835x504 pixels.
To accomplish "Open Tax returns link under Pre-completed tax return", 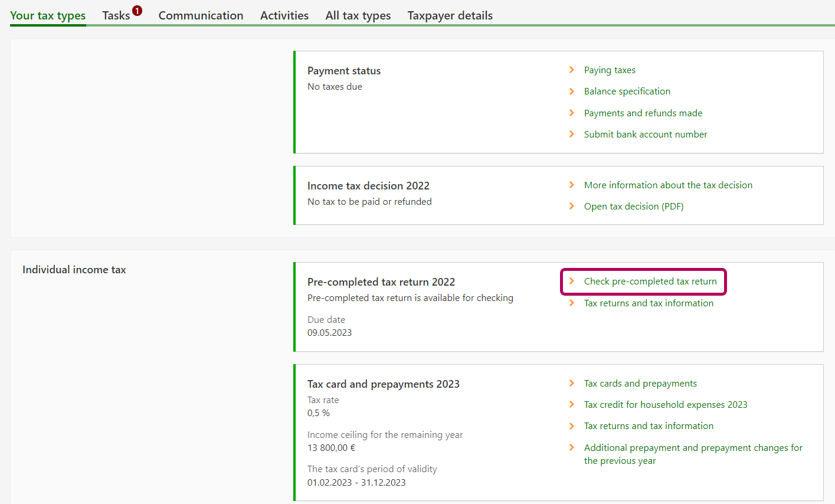I will pos(649,303).
